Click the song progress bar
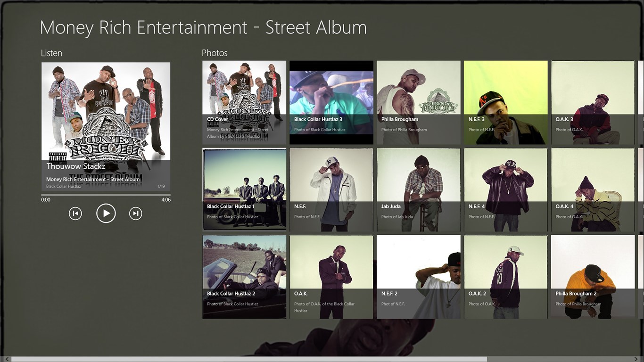The height and width of the screenshot is (362, 644). (x=106, y=195)
